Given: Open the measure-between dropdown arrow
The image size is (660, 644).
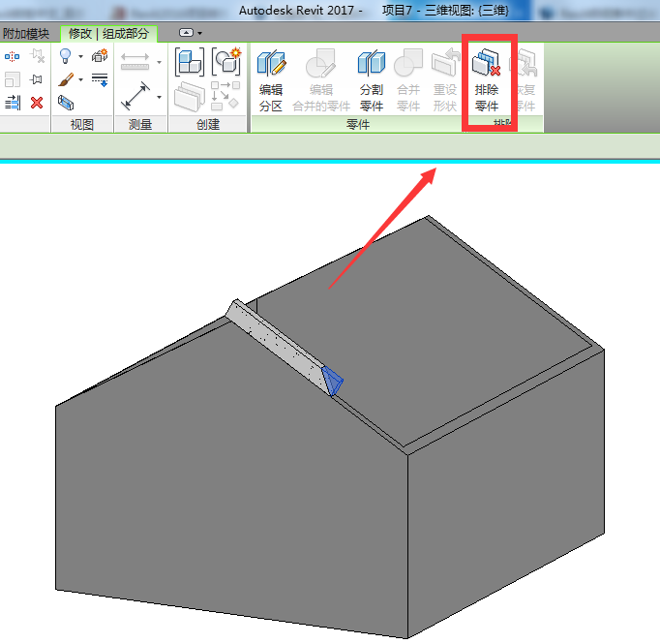Looking at the screenshot, I should click(x=160, y=63).
